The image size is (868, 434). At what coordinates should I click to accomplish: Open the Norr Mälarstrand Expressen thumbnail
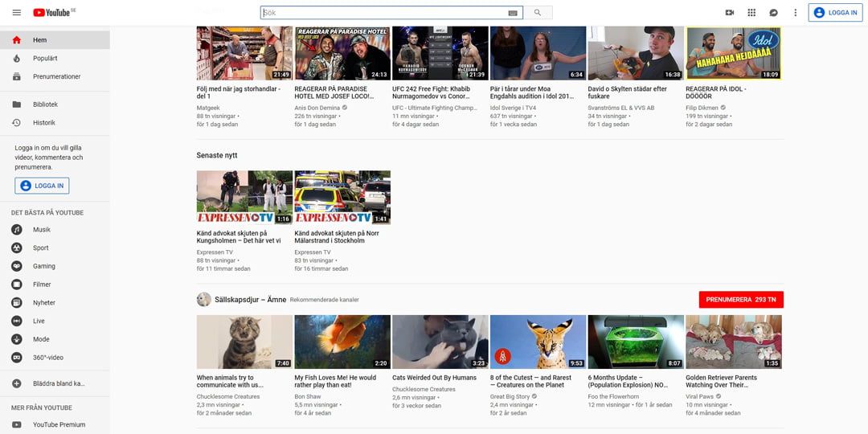(x=342, y=197)
